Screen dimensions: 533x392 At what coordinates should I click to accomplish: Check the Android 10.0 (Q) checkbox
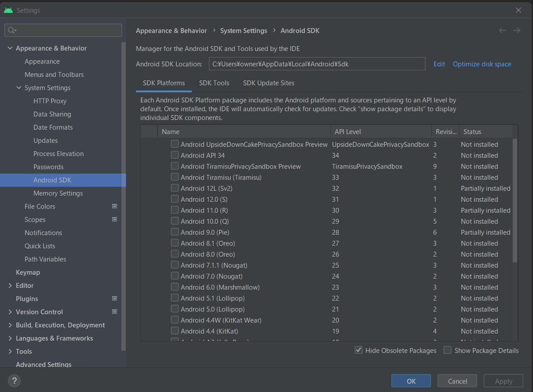[175, 221]
